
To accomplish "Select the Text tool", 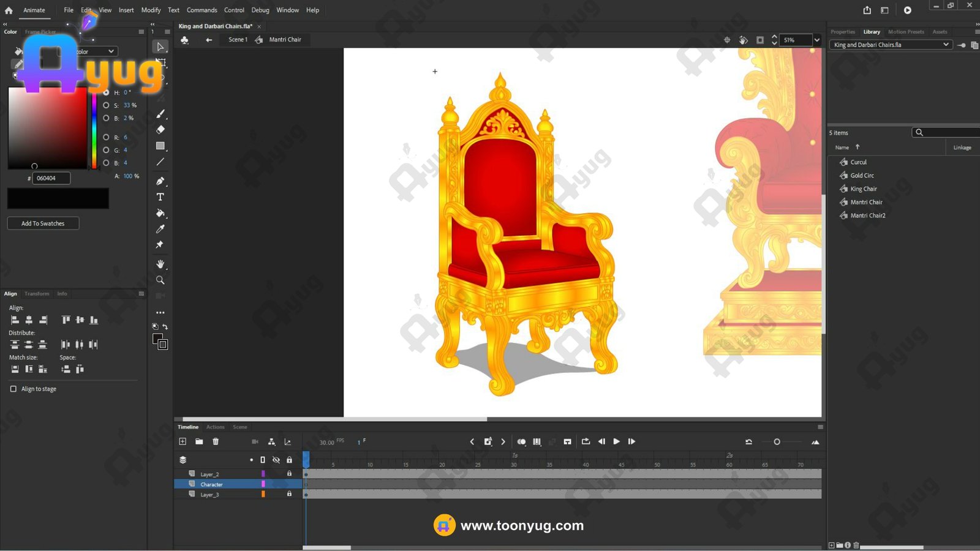I will 160,197.
